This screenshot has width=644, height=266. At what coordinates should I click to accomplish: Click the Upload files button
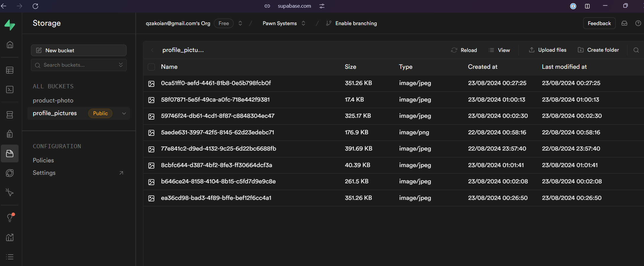548,50
